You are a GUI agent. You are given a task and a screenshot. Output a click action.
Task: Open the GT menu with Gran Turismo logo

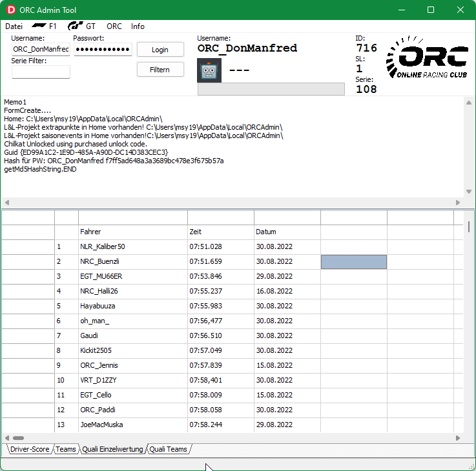click(x=82, y=26)
